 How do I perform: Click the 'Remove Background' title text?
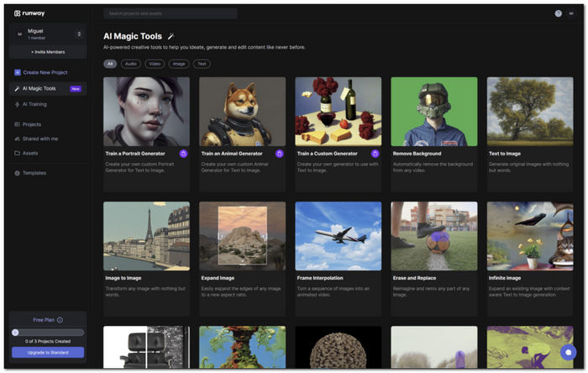[x=417, y=154]
